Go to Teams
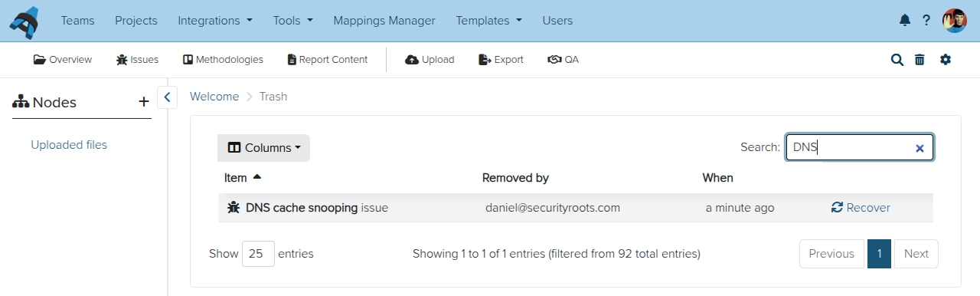Viewport: 980px width, 296px height. 78,21
